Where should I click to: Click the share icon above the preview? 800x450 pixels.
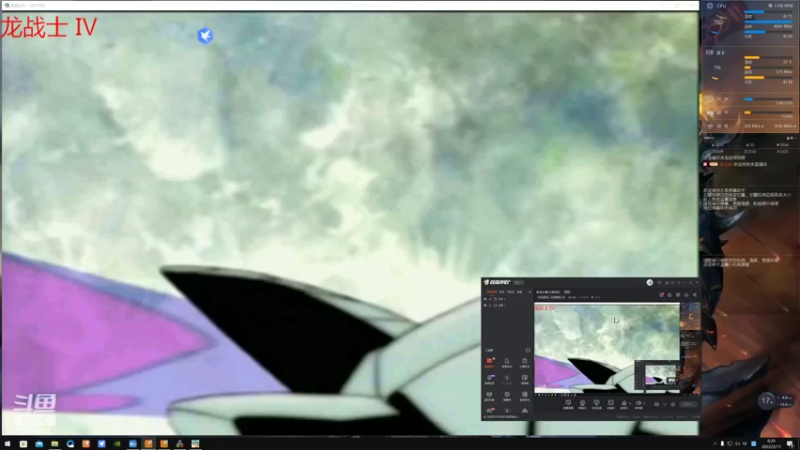(x=694, y=294)
